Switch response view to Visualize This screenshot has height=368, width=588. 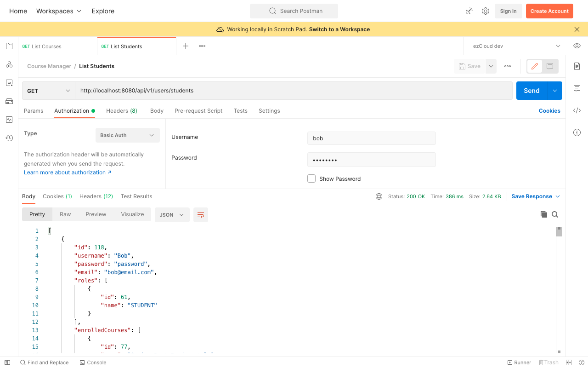[x=132, y=214]
